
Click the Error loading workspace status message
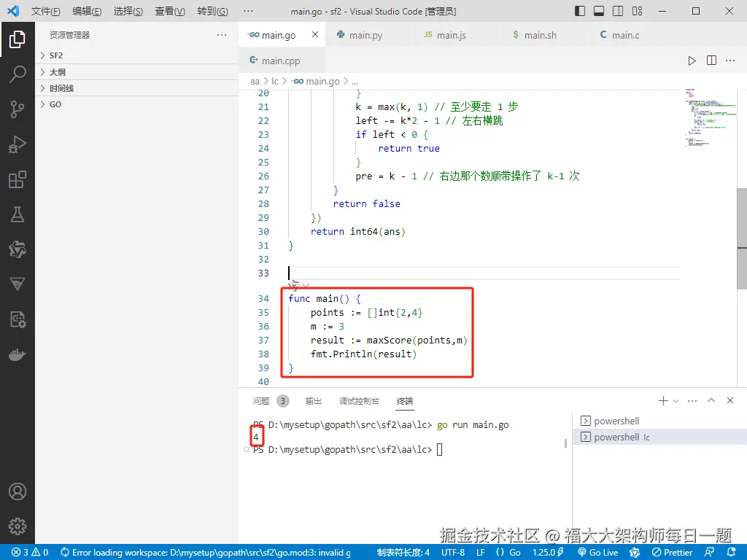(x=206, y=553)
